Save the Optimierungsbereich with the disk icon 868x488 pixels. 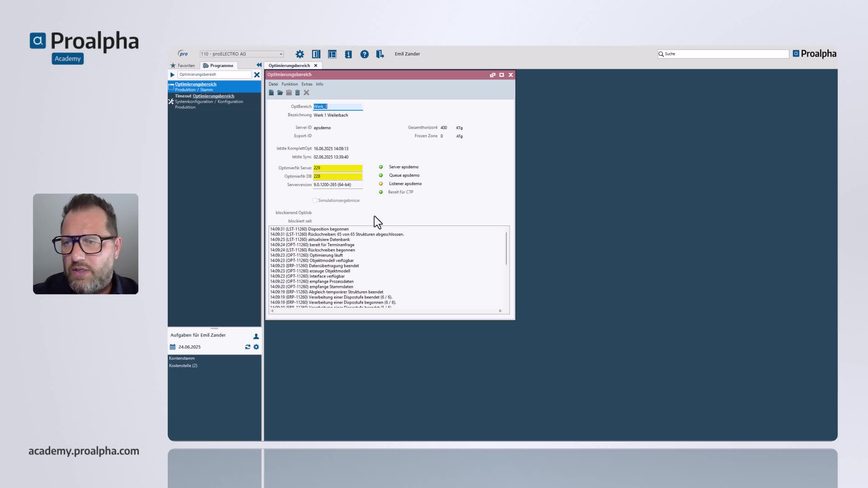(x=289, y=93)
